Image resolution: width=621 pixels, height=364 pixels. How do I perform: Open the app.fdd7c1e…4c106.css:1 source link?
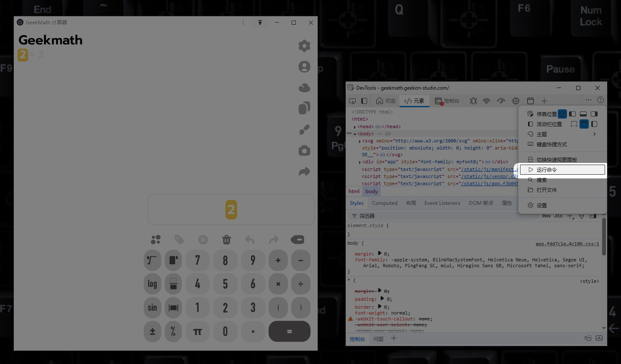567,244
